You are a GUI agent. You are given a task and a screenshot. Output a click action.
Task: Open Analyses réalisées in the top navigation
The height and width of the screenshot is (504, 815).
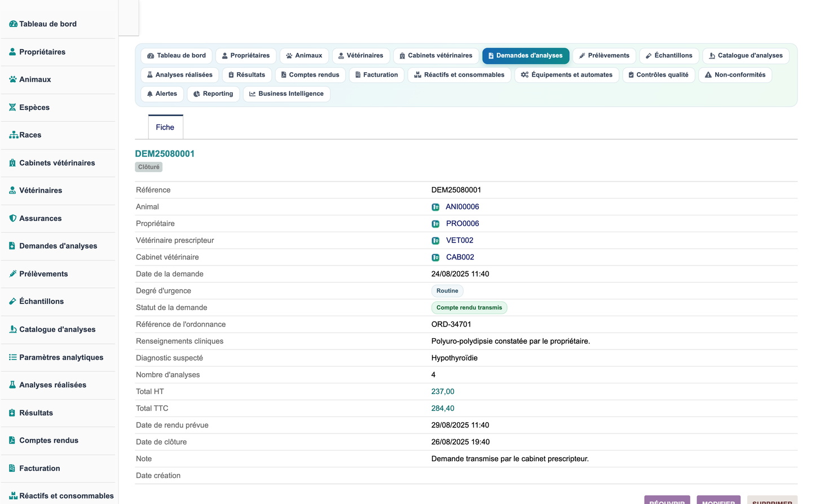180,75
